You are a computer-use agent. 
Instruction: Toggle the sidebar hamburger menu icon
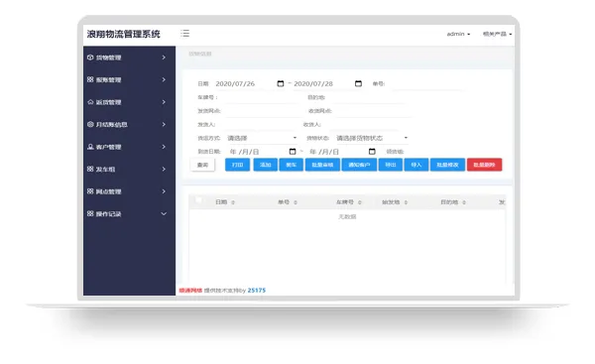click(x=185, y=34)
